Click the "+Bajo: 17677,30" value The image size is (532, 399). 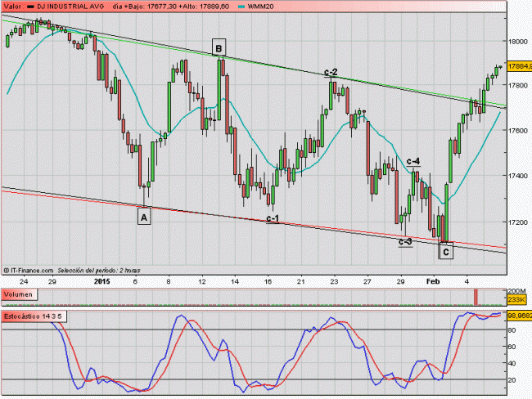pyautogui.click(x=151, y=7)
